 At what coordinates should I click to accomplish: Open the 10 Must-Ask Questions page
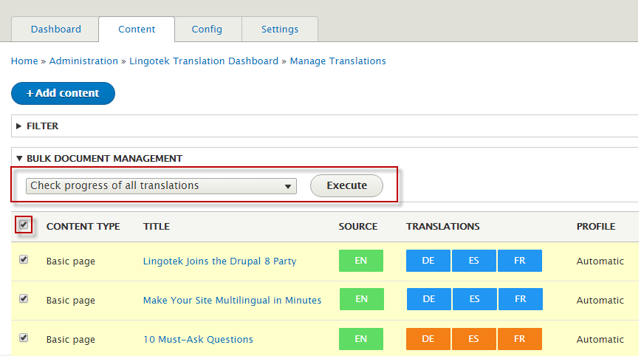(x=198, y=340)
